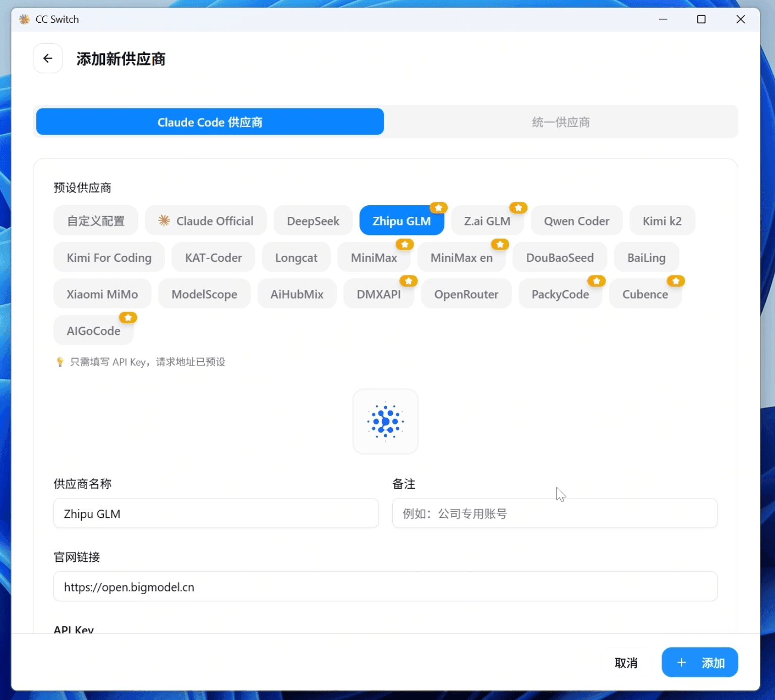This screenshot has height=700, width=775.
Task: Select the DeepSeek preset provider
Action: [313, 221]
